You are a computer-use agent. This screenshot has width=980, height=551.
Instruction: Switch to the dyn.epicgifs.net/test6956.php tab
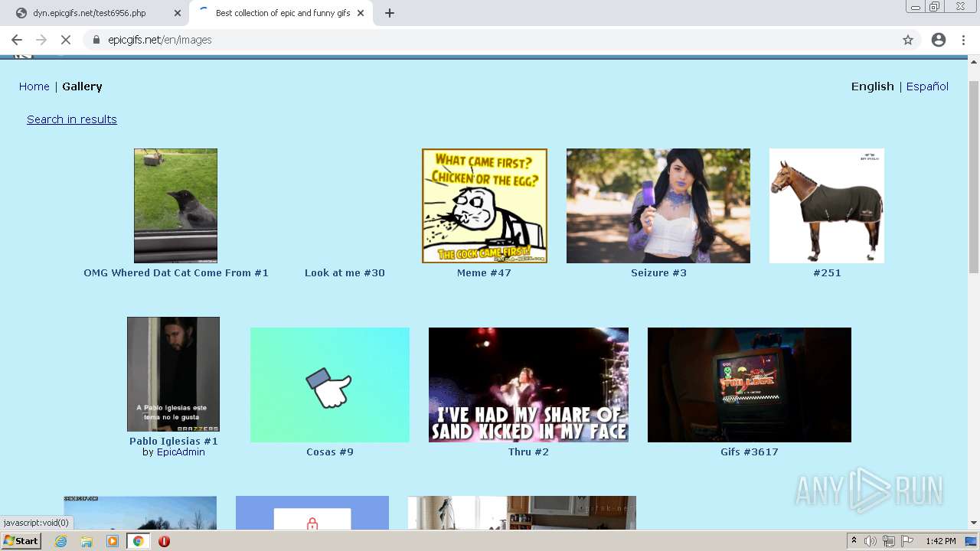[90, 13]
